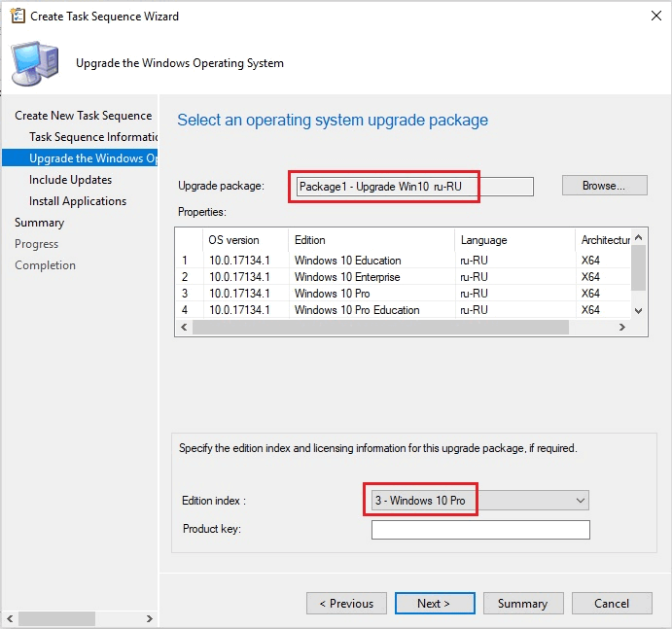Viewport: 672px width, 629px height.
Task: Click the computer icon in header
Action: coord(35,63)
